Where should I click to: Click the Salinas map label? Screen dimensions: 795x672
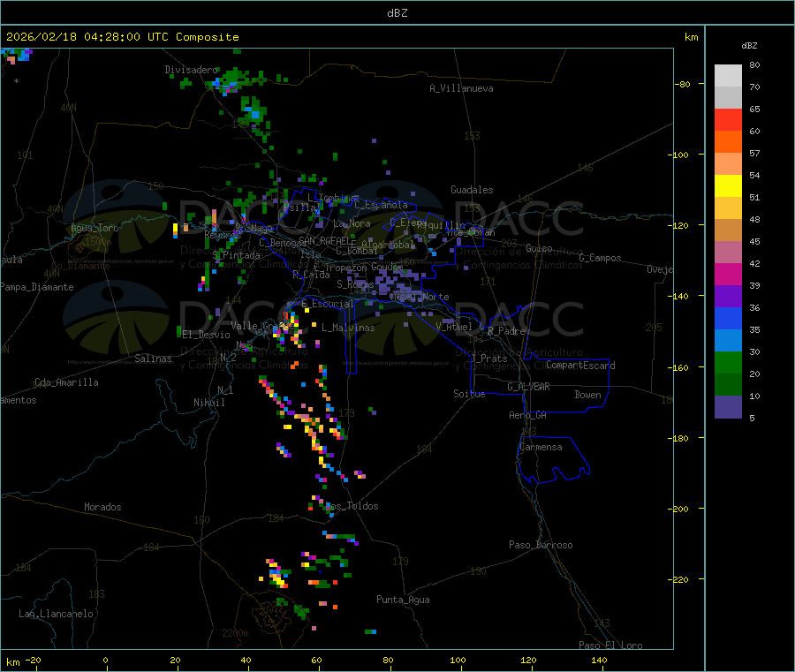(x=153, y=359)
